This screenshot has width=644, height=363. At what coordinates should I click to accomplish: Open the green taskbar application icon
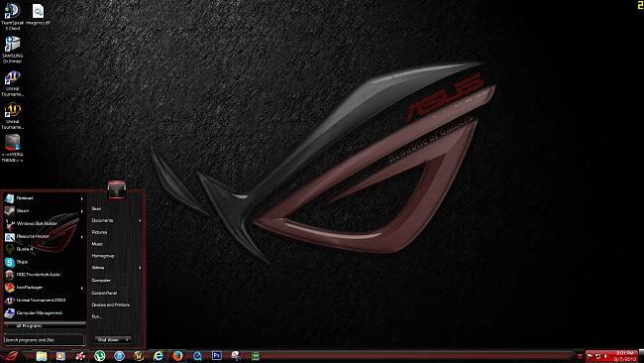256,356
